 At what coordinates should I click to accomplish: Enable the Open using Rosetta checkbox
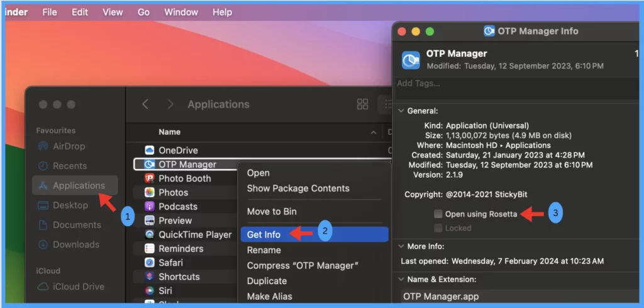point(438,214)
